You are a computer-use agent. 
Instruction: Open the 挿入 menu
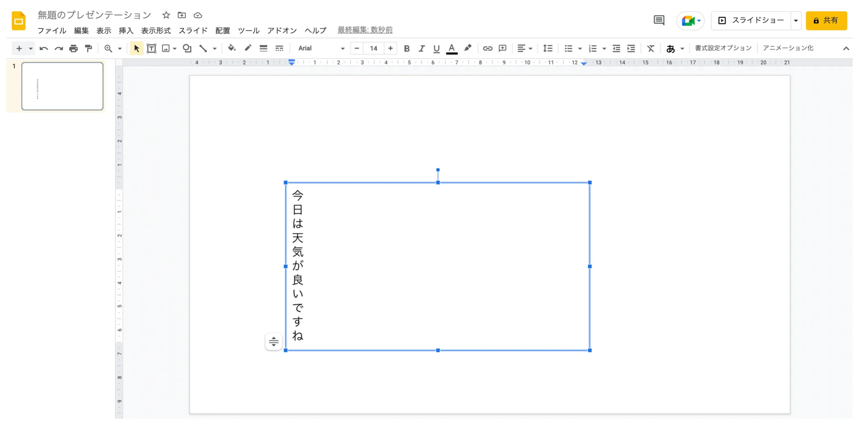(x=126, y=30)
